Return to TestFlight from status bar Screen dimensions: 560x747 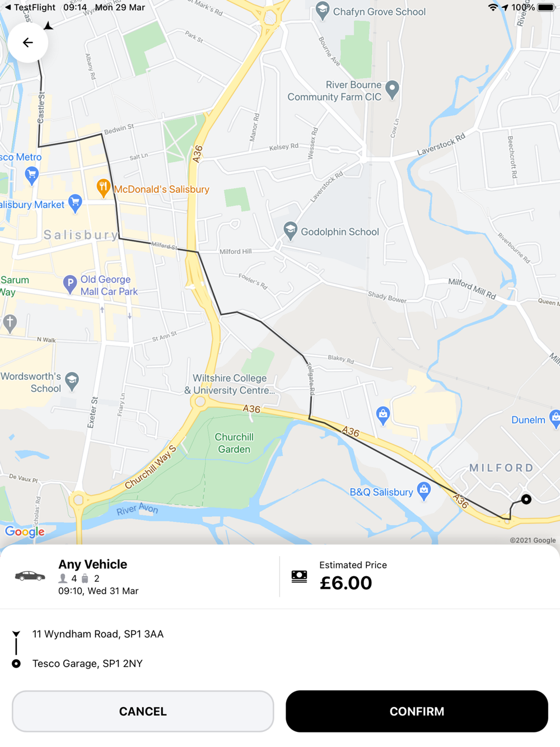(x=30, y=7)
